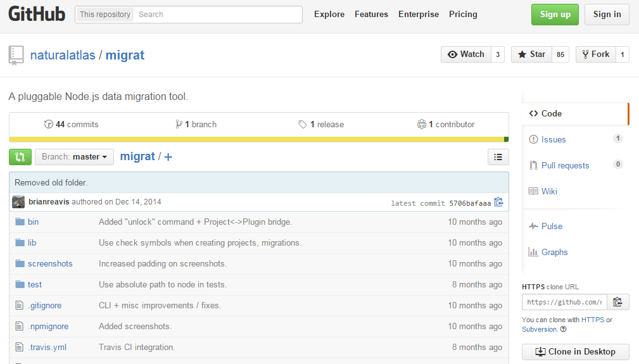Open Features in top navigation
639x364 pixels.
[x=371, y=15]
